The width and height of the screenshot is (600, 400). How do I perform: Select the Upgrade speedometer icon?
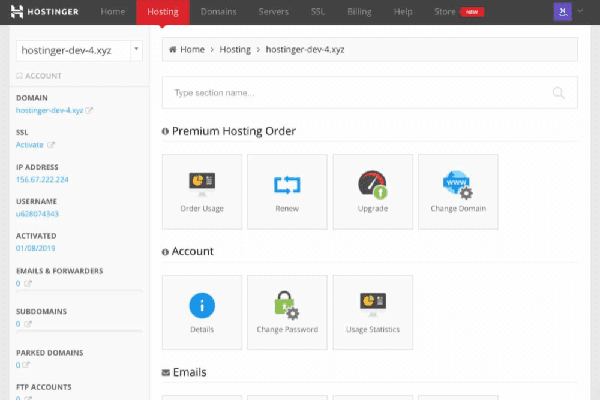pos(372,185)
